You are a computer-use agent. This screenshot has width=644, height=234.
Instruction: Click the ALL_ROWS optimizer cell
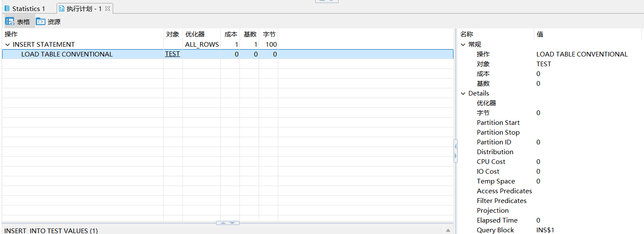click(x=202, y=45)
